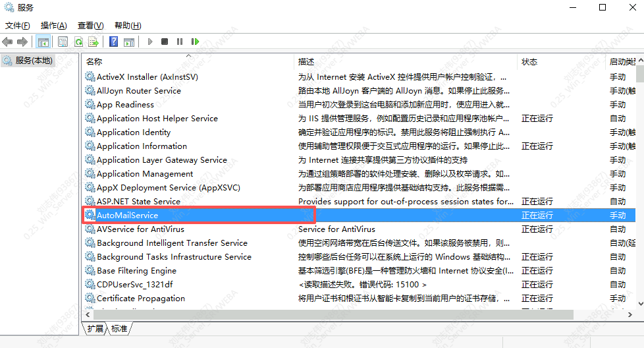644x348 pixels.
Task: Select the Application Host Helper Service row
Action: 359,119
